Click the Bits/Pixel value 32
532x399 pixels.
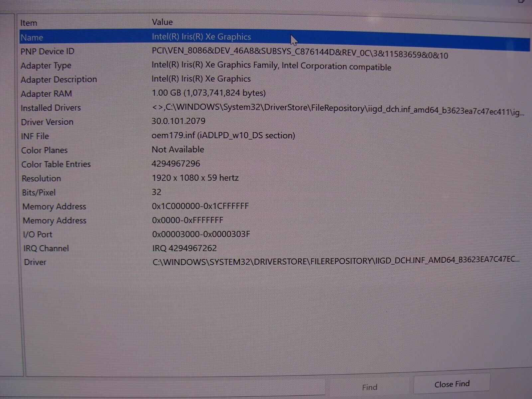tap(156, 192)
